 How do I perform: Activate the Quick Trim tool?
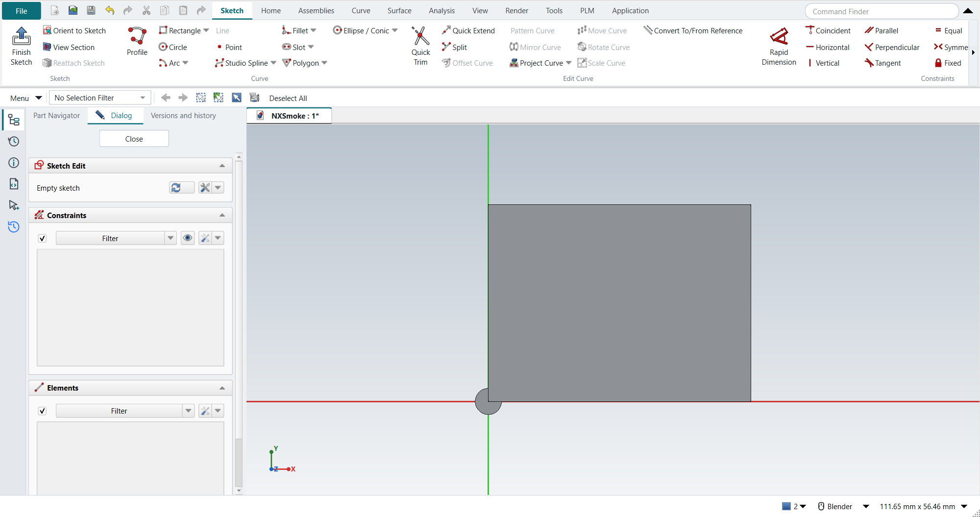[x=420, y=46]
